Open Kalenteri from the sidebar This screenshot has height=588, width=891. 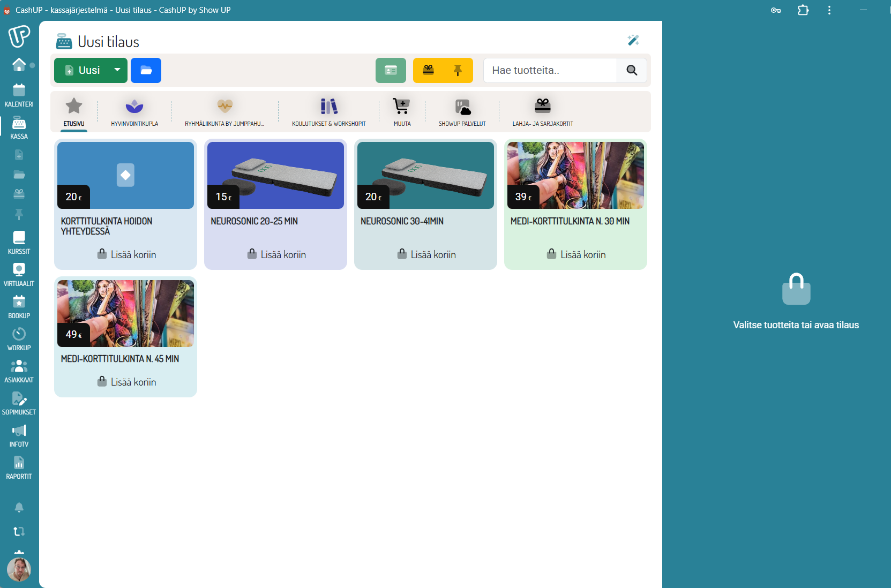(x=19, y=95)
